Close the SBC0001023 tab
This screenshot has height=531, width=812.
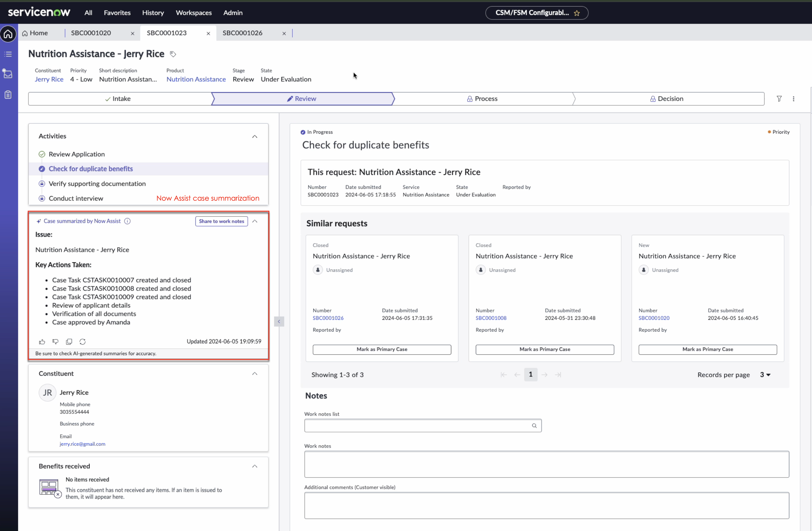[208, 33]
